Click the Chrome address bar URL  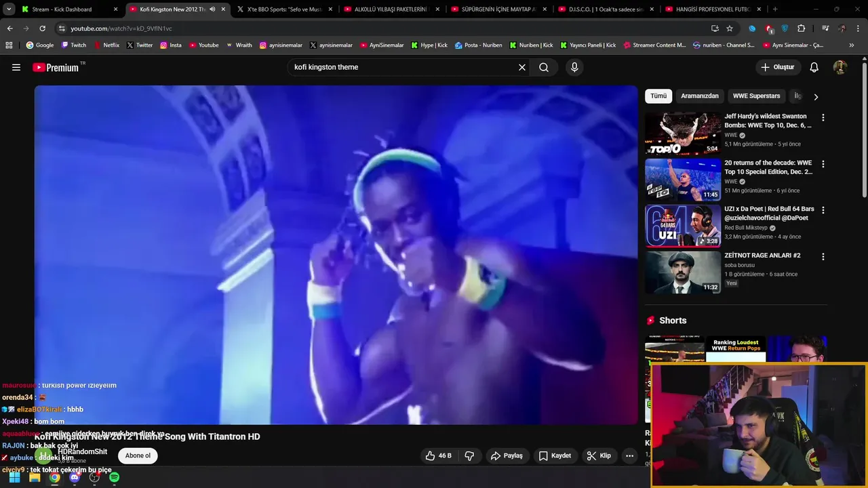[121, 28]
